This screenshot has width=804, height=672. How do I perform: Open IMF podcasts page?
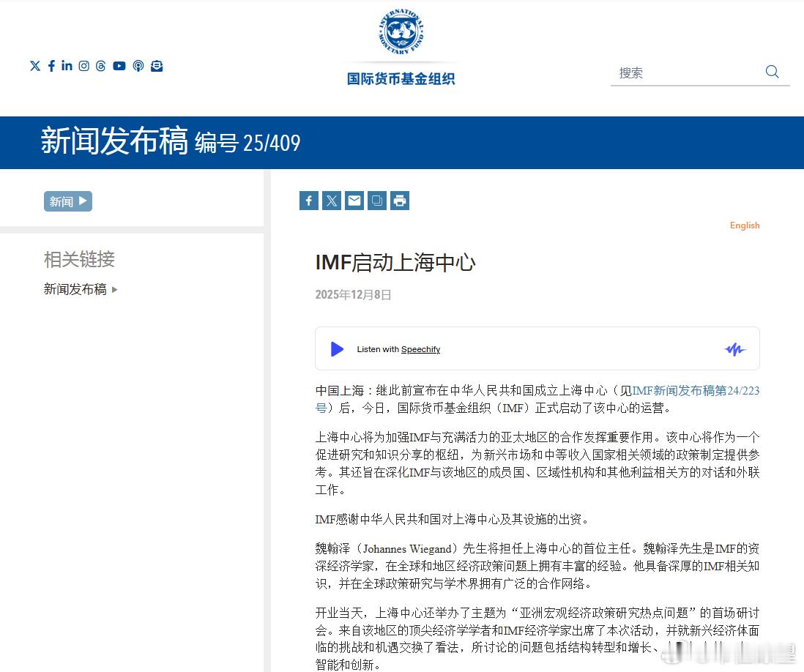138,66
